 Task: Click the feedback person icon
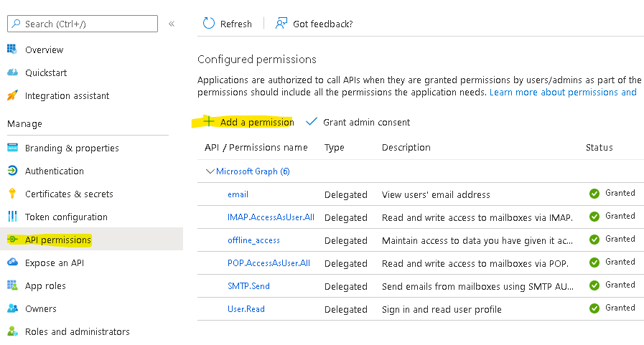click(x=281, y=24)
